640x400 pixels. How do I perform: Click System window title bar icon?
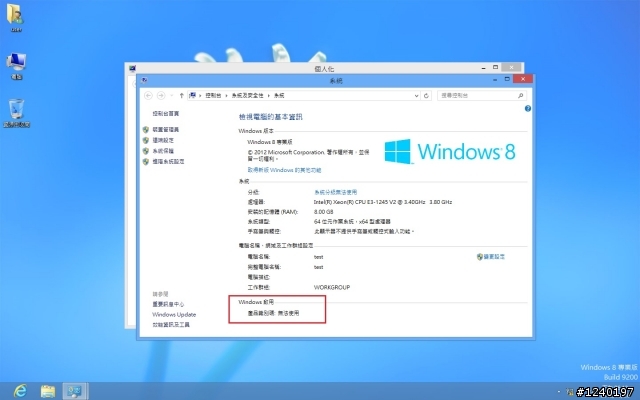[x=144, y=80]
